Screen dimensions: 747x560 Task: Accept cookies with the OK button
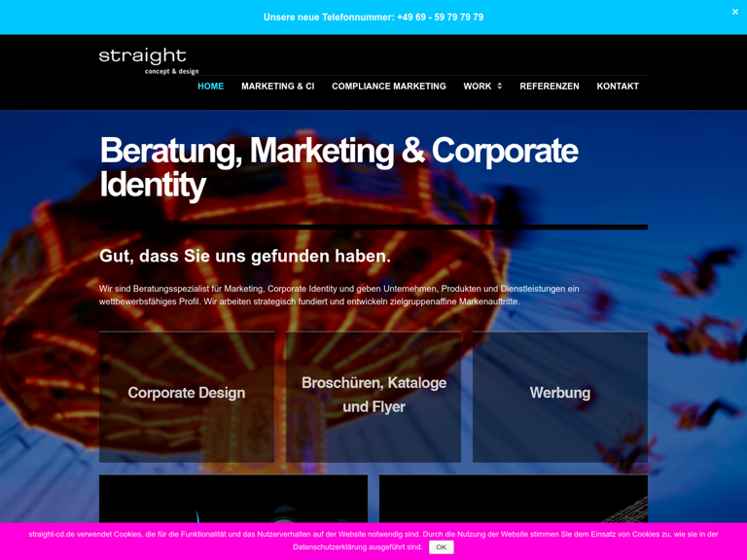pos(442,547)
